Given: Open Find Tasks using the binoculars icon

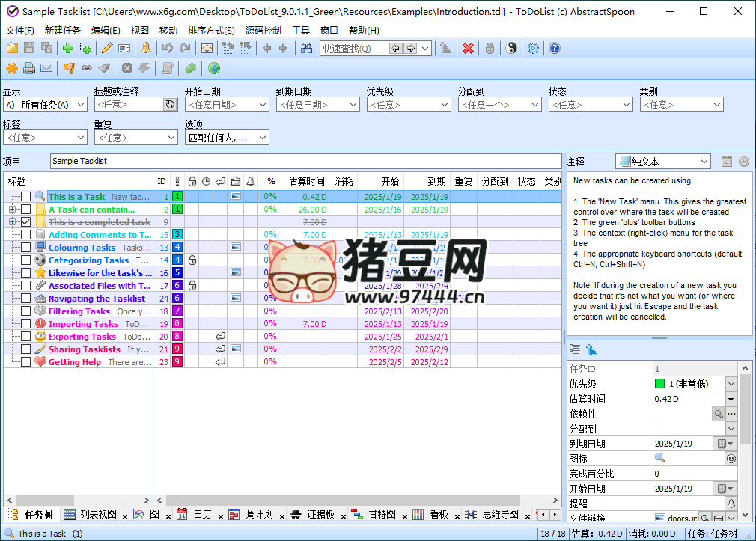Looking at the screenshot, I should tap(308, 47).
